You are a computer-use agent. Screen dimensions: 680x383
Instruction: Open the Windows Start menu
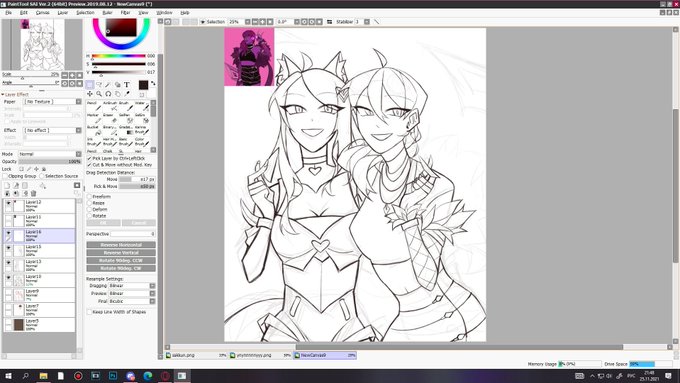pos(8,376)
